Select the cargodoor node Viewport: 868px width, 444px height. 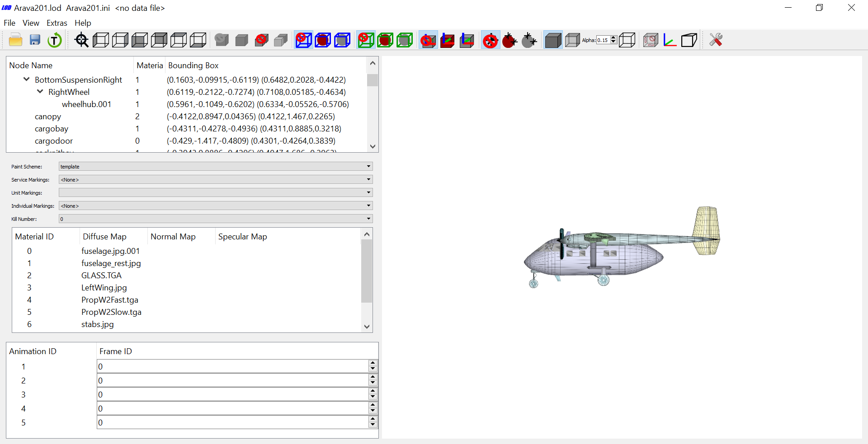[54, 141]
